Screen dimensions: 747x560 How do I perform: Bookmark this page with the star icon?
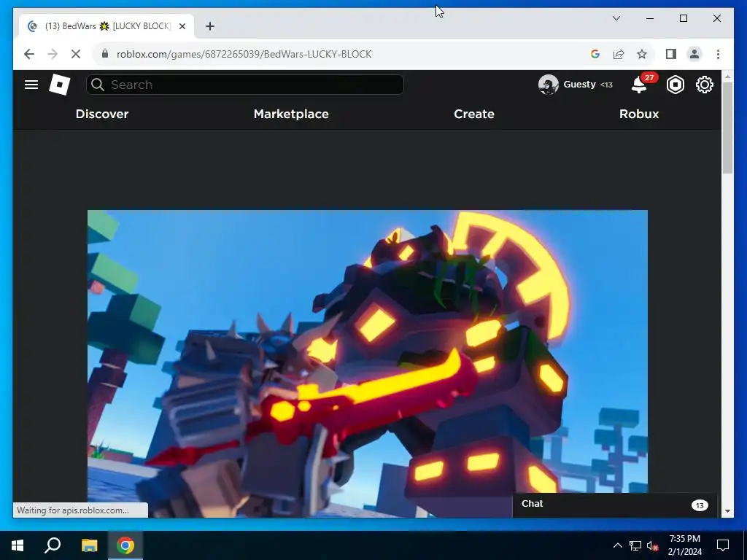(x=642, y=54)
